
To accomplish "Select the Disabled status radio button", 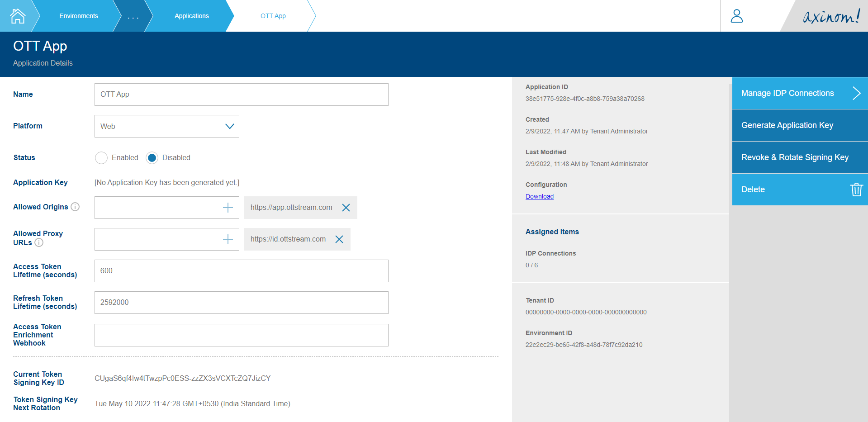I will click(x=152, y=157).
